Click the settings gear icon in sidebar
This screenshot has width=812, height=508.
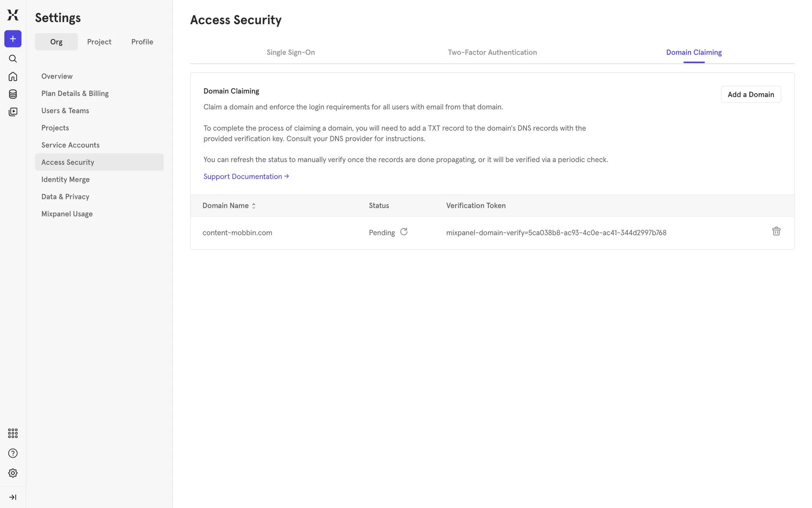click(x=13, y=473)
